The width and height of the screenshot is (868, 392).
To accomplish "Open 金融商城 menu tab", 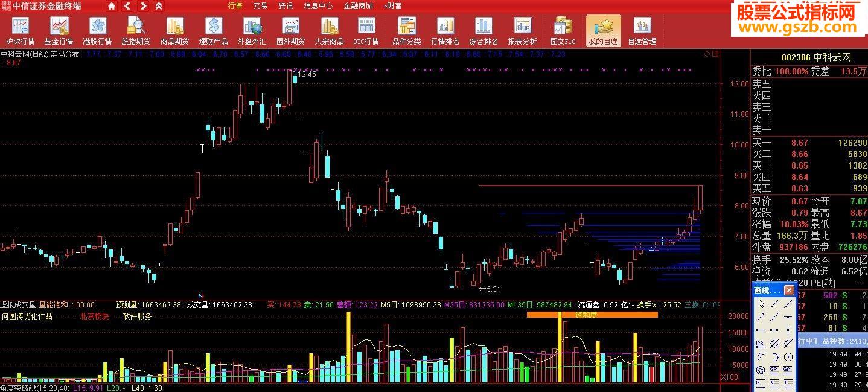I will 359,6.
